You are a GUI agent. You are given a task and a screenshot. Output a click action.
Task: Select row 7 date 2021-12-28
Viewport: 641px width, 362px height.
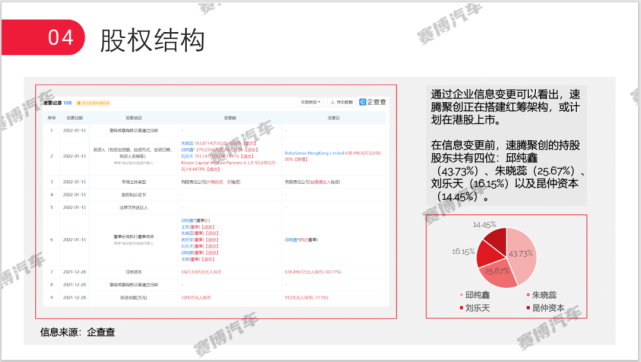pyautogui.click(x=74, y=272)
